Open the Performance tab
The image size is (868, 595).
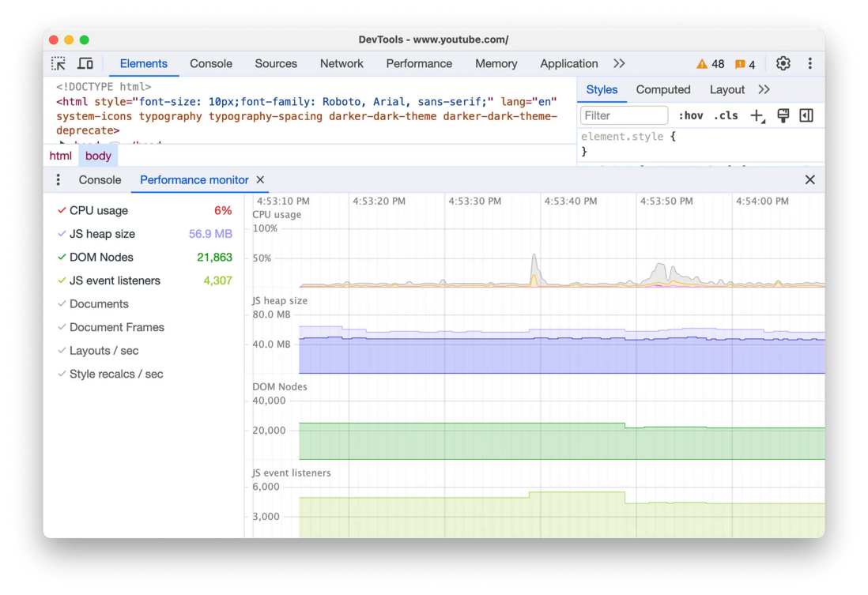pos(419,64)
